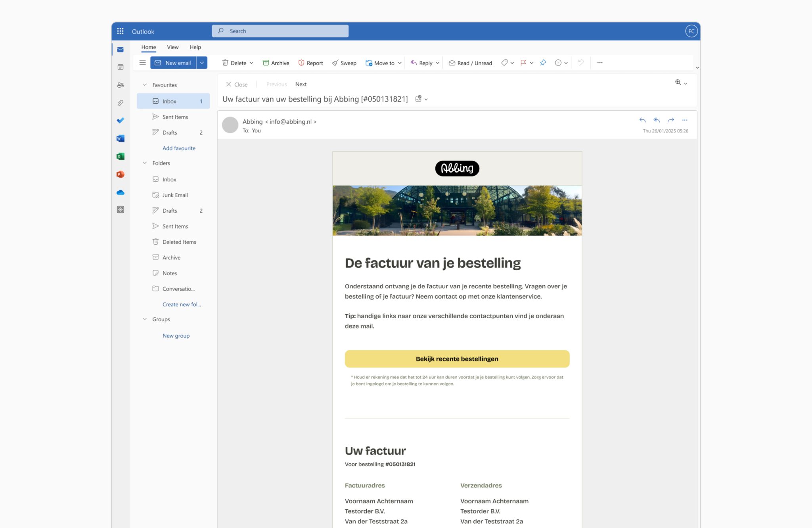Open the To Do checkmark icon

click(121, 120)
